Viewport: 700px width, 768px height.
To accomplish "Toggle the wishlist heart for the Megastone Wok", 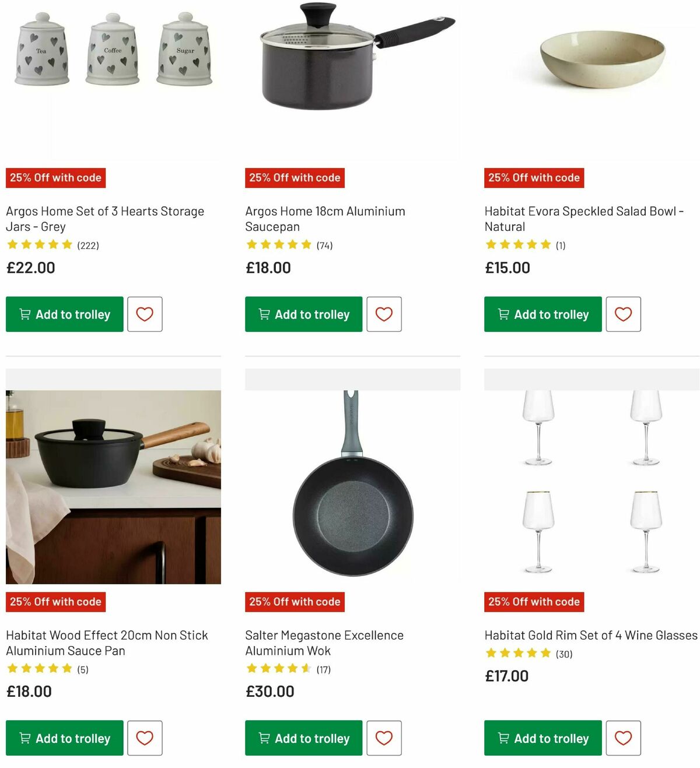I will click(x=383, y=738).
